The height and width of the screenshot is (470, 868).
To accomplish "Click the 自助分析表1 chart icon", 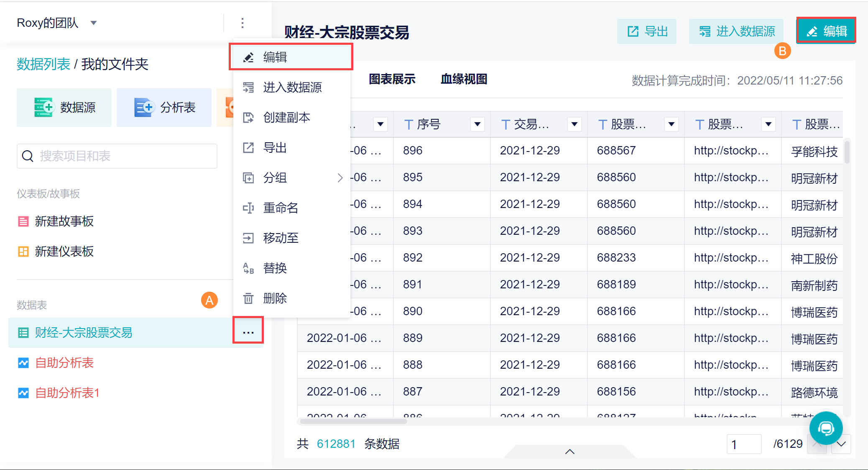I will coord(23,393).
